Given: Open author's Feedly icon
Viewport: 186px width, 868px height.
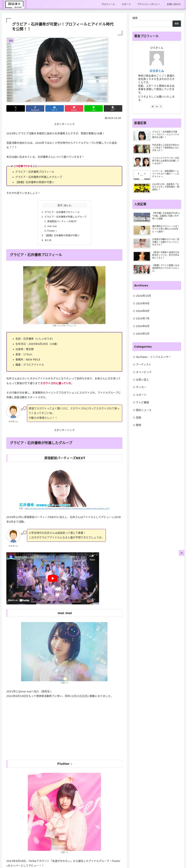Looking at the screenshot, I should [157, 106].
